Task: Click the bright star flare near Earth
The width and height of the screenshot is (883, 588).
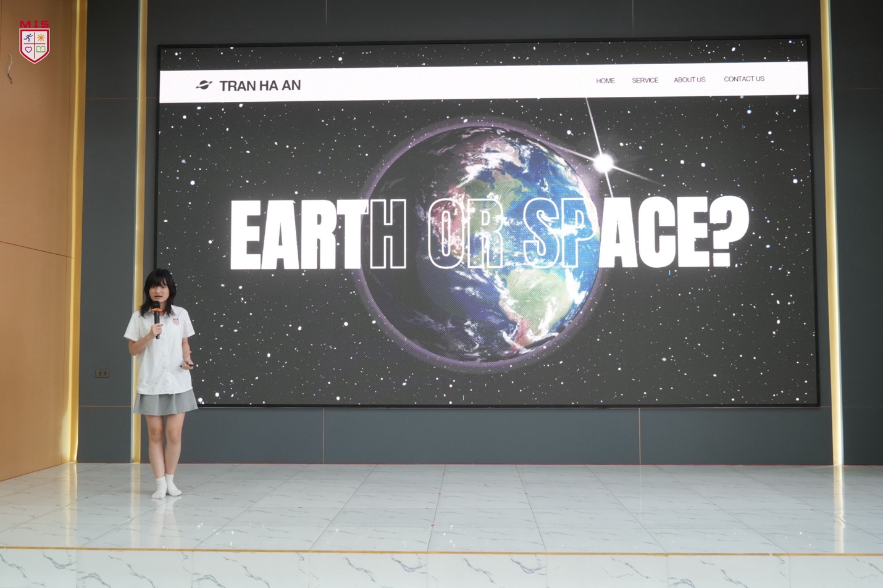Action: click(x=603, y=162)
